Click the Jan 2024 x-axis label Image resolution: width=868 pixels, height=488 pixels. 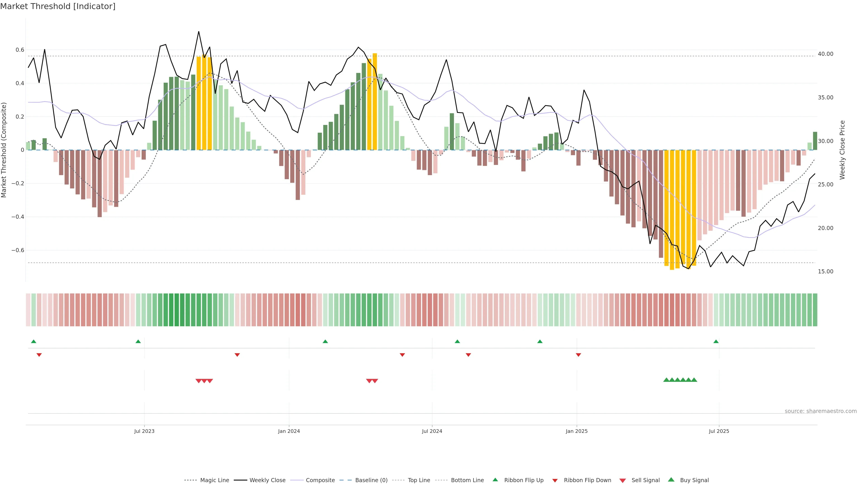[x=289, y=431]
